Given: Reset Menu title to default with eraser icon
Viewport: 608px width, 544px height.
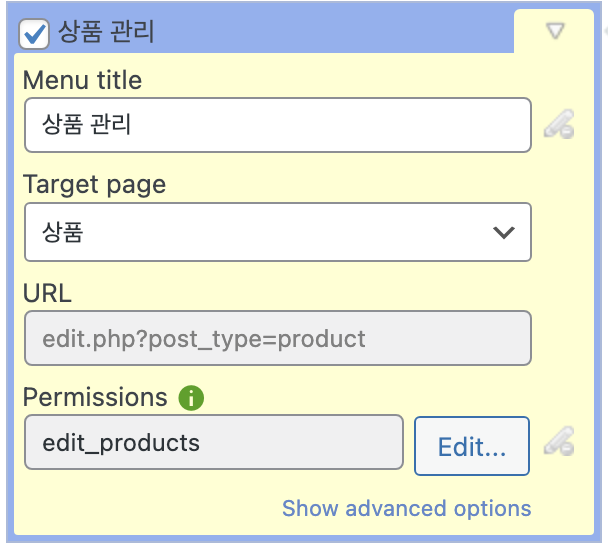Looking at the screenshot, I should [558, 126].
